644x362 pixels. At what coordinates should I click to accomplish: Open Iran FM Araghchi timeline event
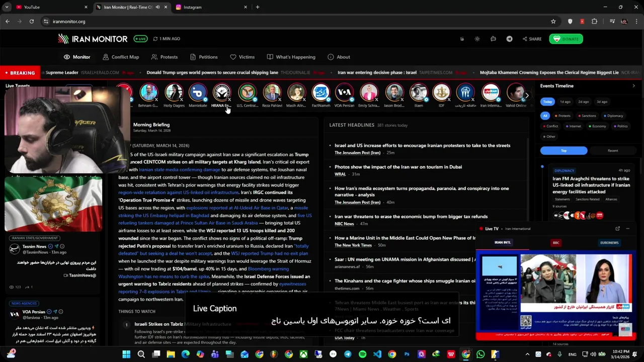pyautogui.click(x=591, y=185)
